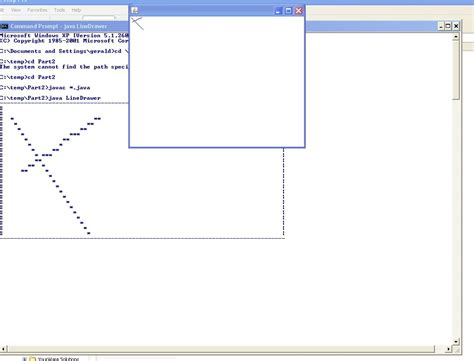This screenshot has width=474, height=361.
Task: Minimize the Command Prompt window
Action: pyautogui.click(x=441, y=26)
